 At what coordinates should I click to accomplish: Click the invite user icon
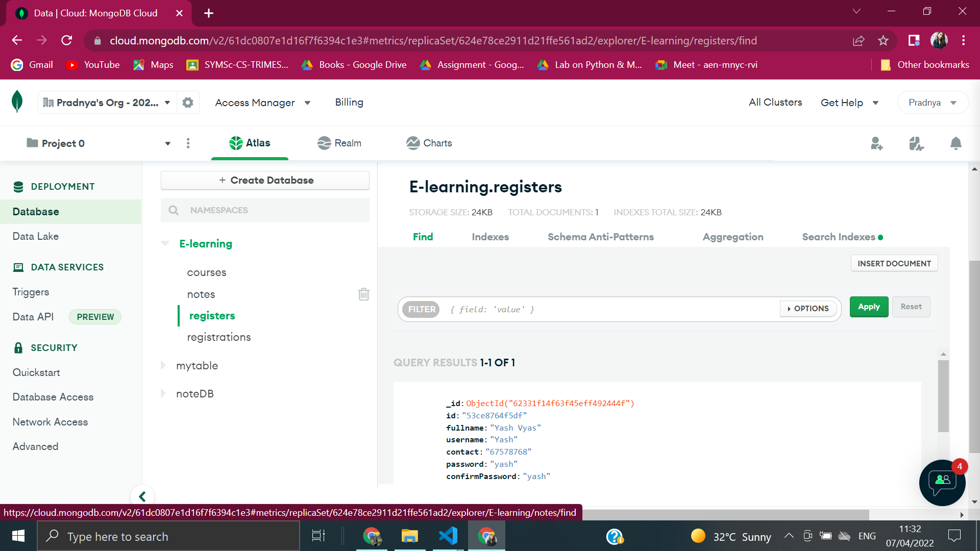877,144
